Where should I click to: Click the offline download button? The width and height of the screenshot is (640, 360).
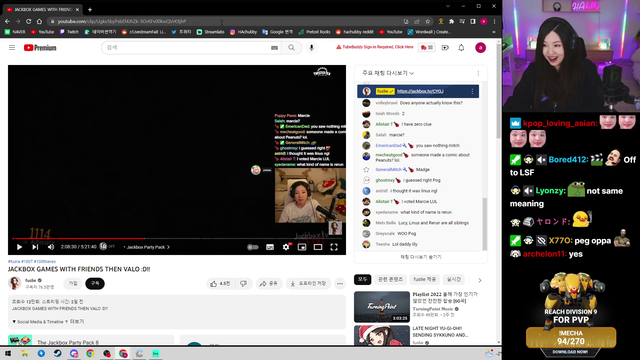click(x=308, y=283)
